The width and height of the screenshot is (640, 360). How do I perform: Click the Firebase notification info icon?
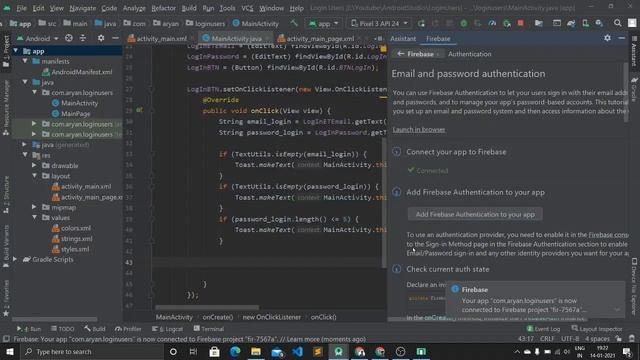tap(455, 289)
